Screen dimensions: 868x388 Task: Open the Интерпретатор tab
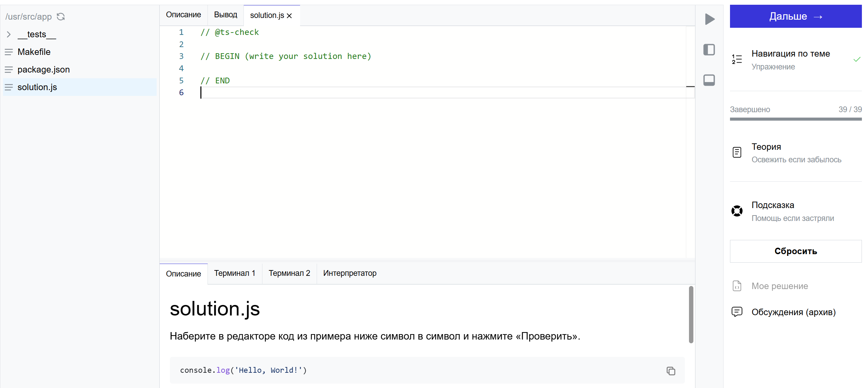click(x=350, y=273)
